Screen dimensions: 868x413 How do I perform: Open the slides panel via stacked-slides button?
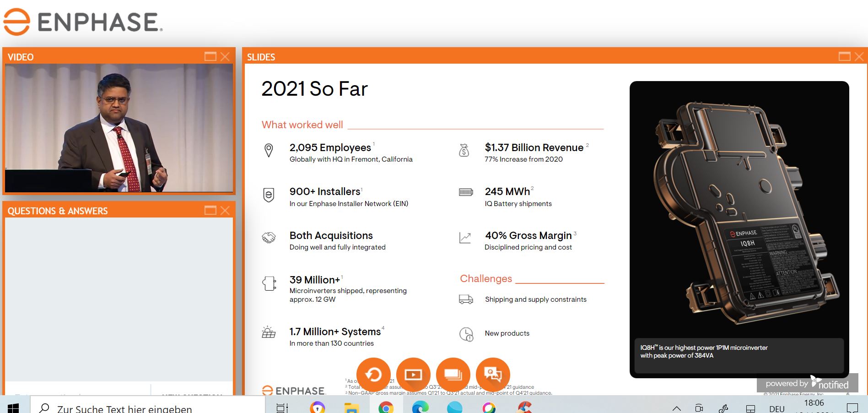[453, 375]
